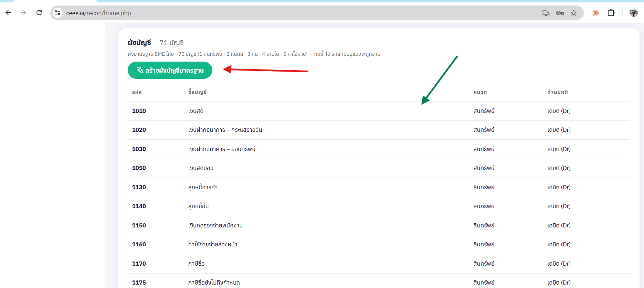Select the เงินสดย่อย account name
The height and width of the screenshot is (288, 644).
(201, 168)
